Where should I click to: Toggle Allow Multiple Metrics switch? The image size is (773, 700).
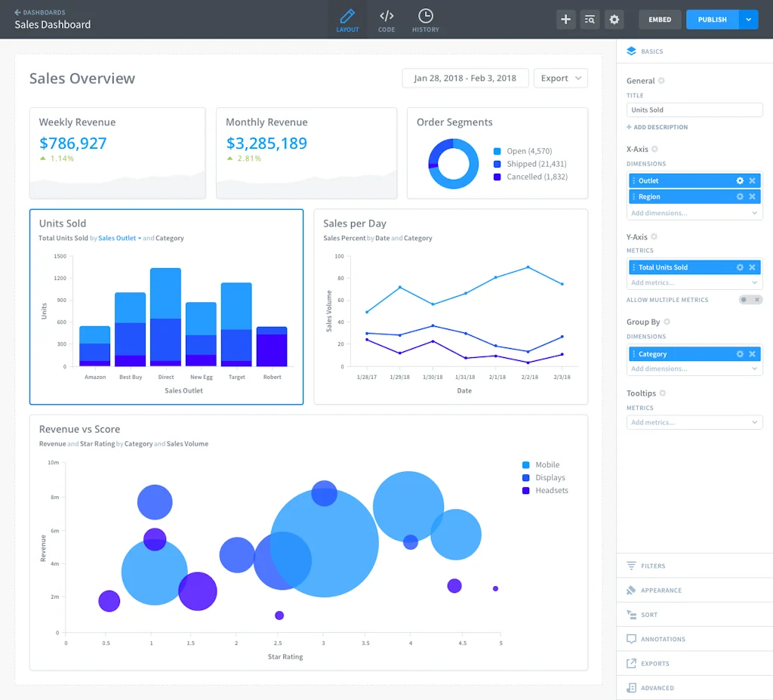click(x=750, y=300)
